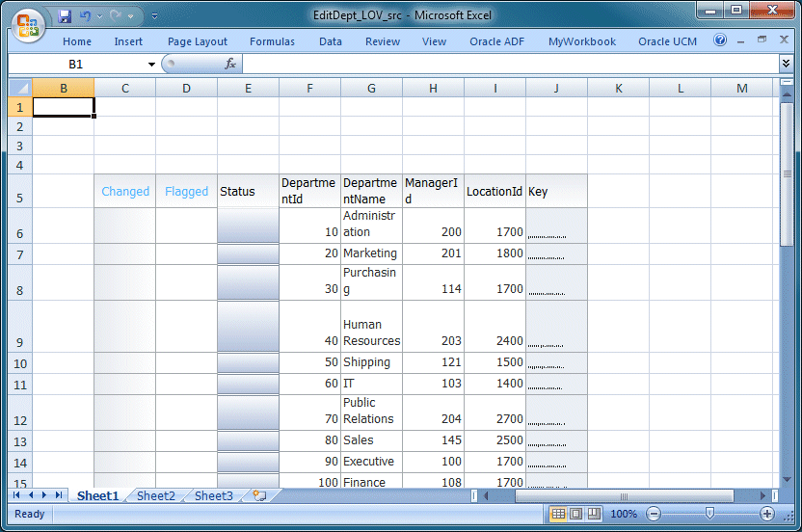Click the horizontal split box above scrollbar
The image size is (802, 532).
click(787, 81)
